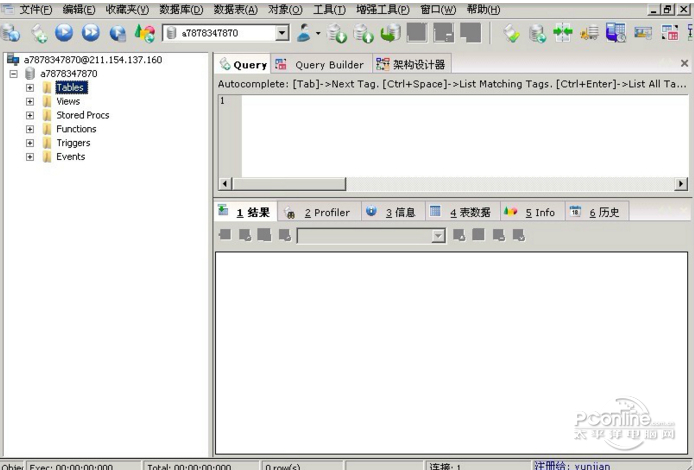Screen dimensions: 694x470
Task: Select the Query tab
Action: coord(243,65)
